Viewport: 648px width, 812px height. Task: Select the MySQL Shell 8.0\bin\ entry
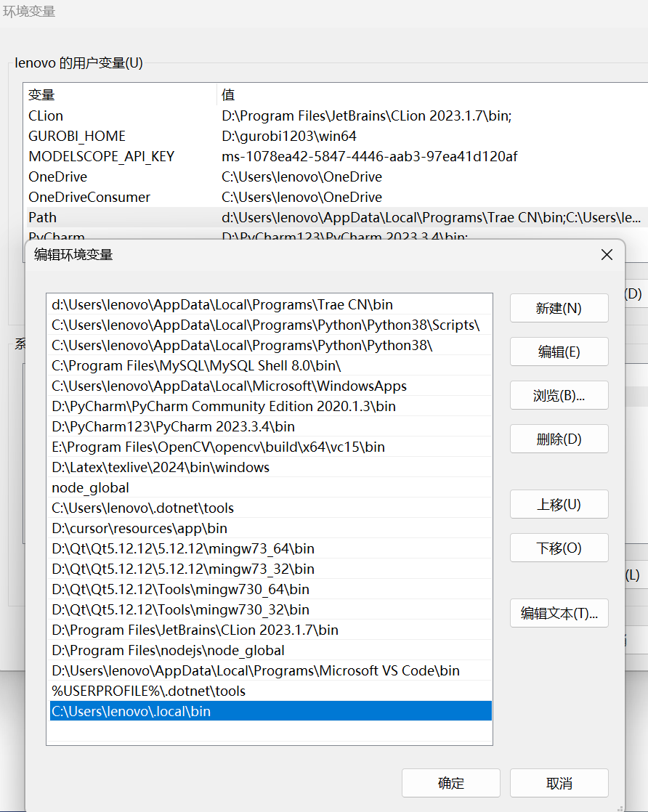pos(270,365)
